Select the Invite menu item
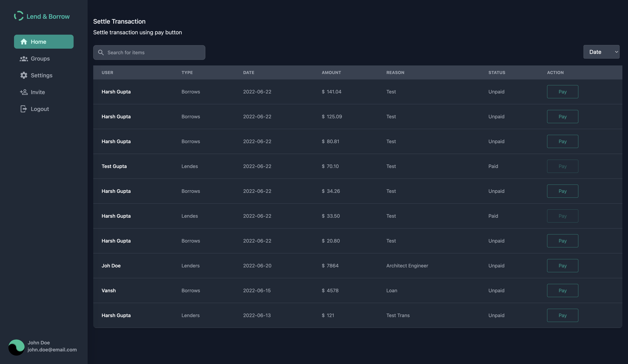The width and height of the screenshot is (628, 364). (x=38, y=92)
